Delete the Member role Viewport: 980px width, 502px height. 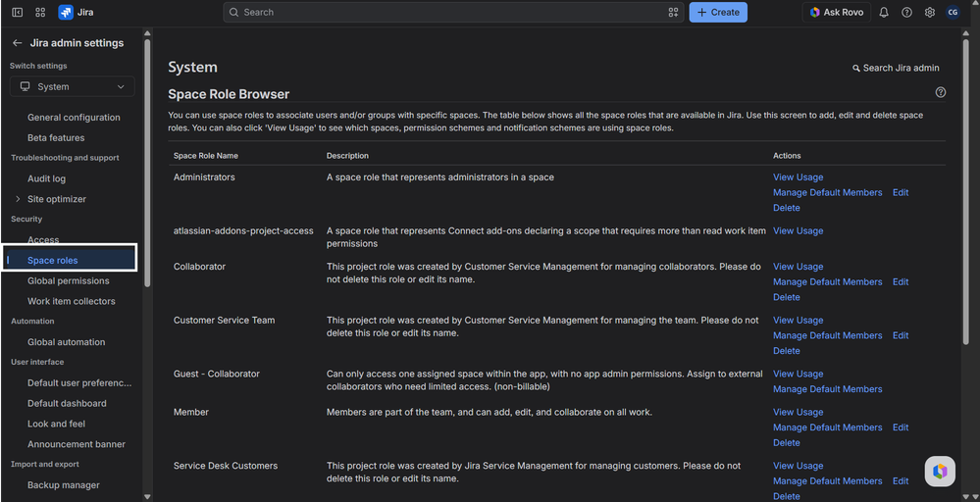tap(786, 443)
